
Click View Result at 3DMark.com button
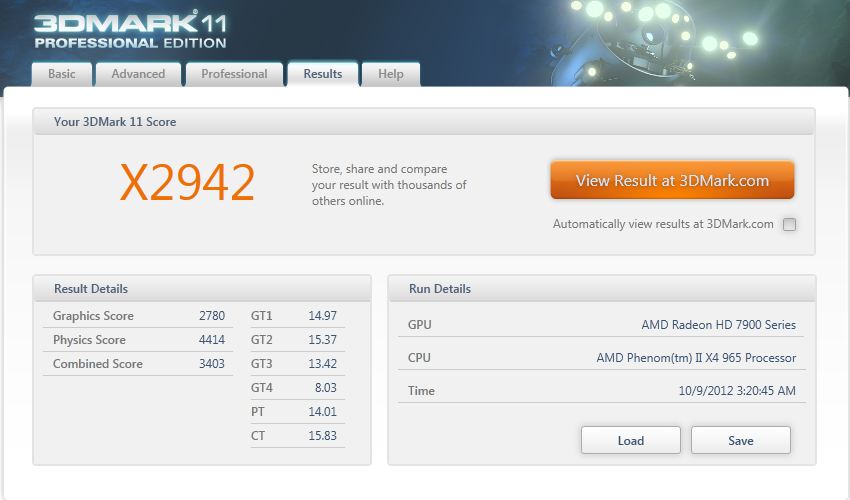(672, 180)
